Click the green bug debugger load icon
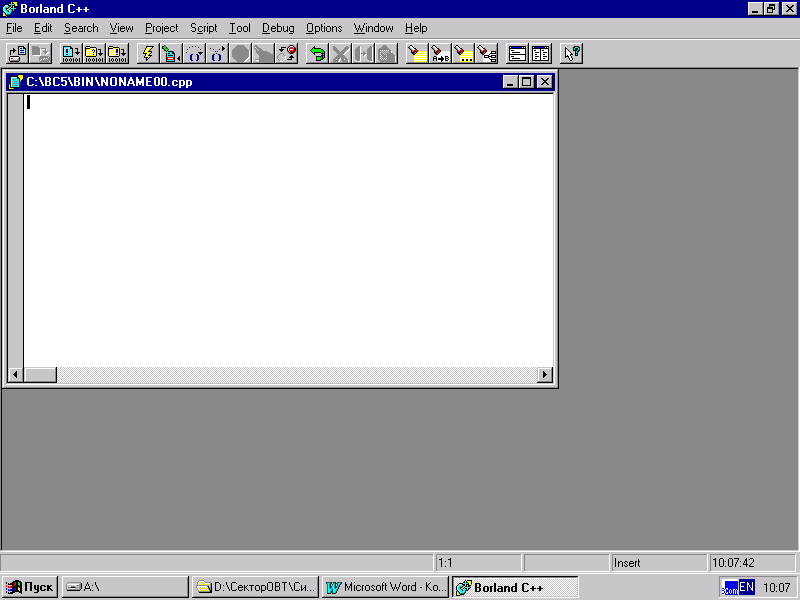Viewport: 800px width, 600px height. [171, 53]
